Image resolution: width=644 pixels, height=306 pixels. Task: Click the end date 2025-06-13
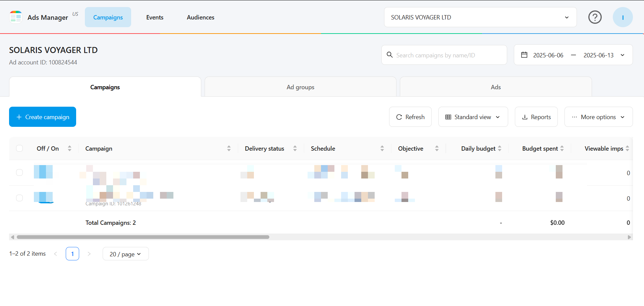tap(598, 55)
